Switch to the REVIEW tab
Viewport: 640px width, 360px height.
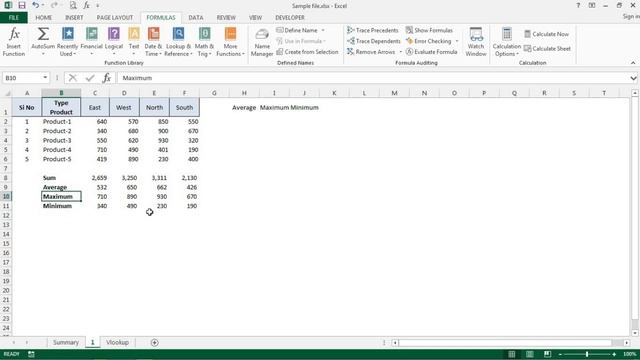pos(226,18)
